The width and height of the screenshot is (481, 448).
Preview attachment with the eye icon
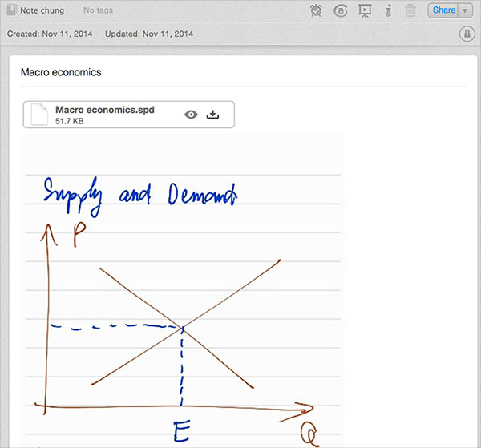click(191, 115)
